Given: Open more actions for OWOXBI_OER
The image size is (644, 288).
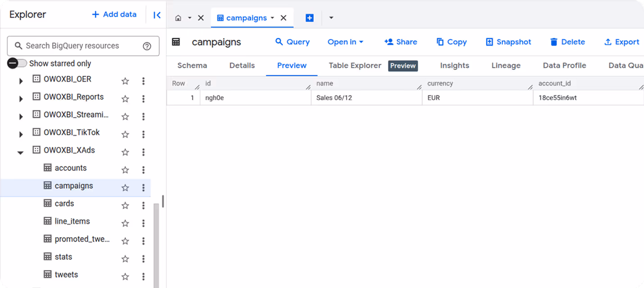Looking at the screenshot, I should click(x=143, y=81).
